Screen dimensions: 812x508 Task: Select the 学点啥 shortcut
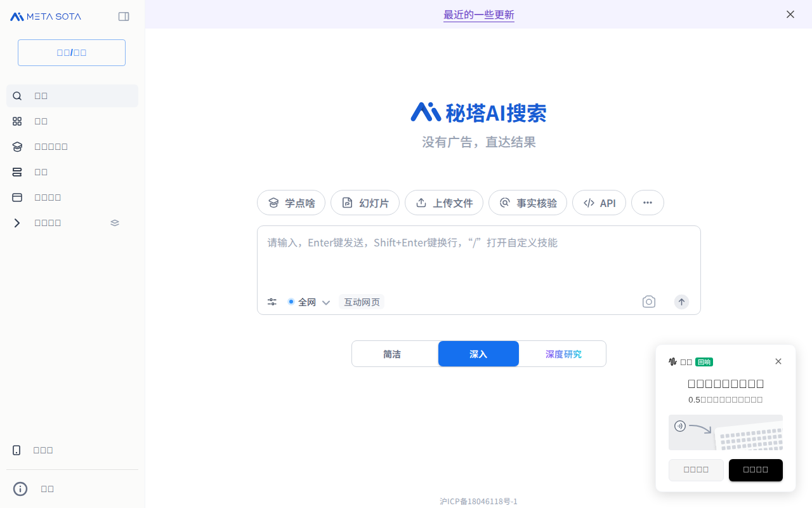pos(291,203)
